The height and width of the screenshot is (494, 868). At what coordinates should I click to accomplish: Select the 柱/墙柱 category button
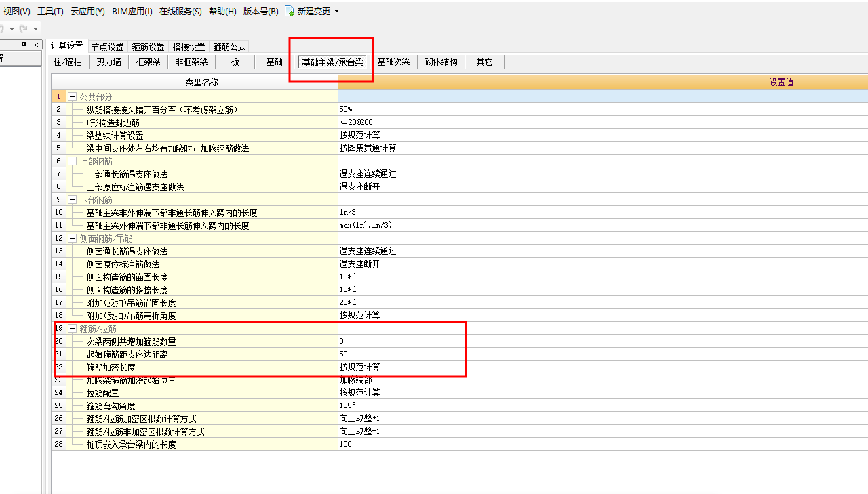tap(67, 62)
